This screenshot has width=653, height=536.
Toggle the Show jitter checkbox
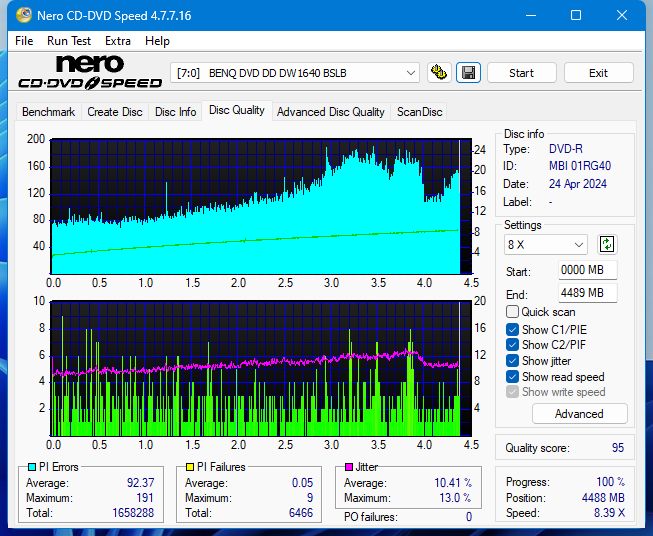pyautogui.click(x=512, y=361)
